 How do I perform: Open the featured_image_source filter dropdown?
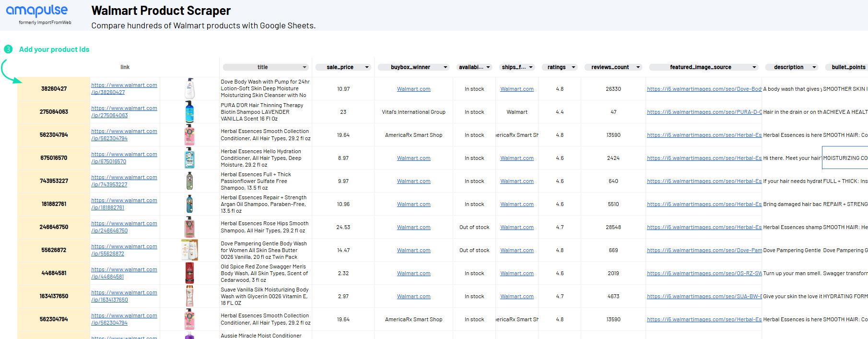pos(754,67)
